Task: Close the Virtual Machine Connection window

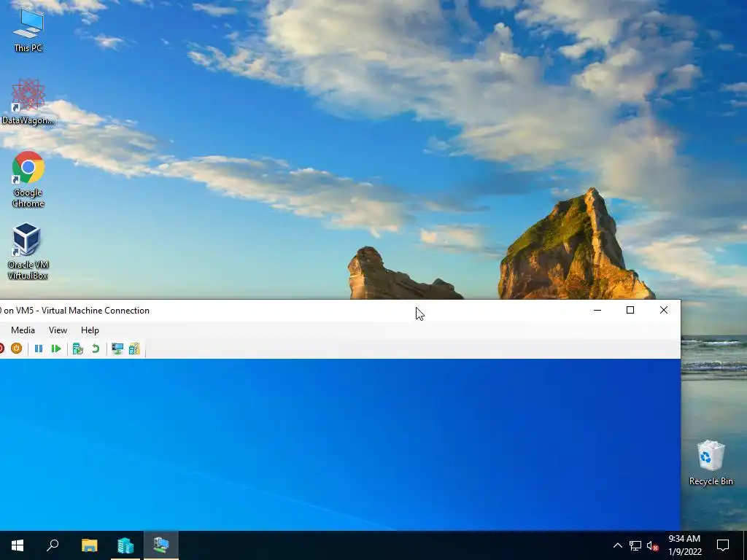Action: coord(664,310)
